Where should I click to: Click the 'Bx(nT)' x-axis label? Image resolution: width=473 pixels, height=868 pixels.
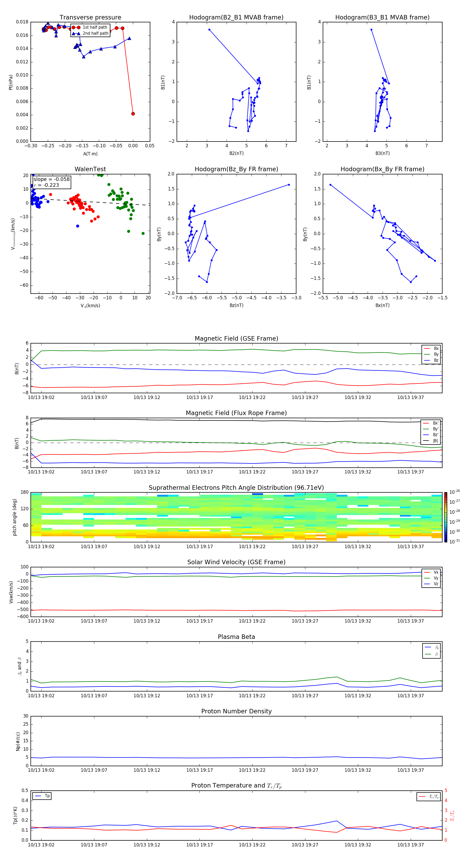point(382,305)
